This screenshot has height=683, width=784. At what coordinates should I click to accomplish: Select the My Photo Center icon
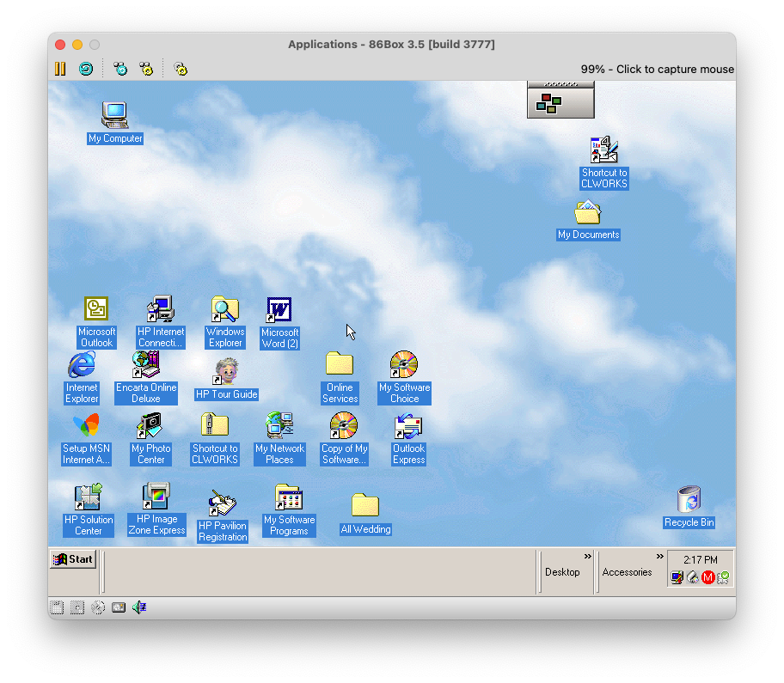point(150,439)
